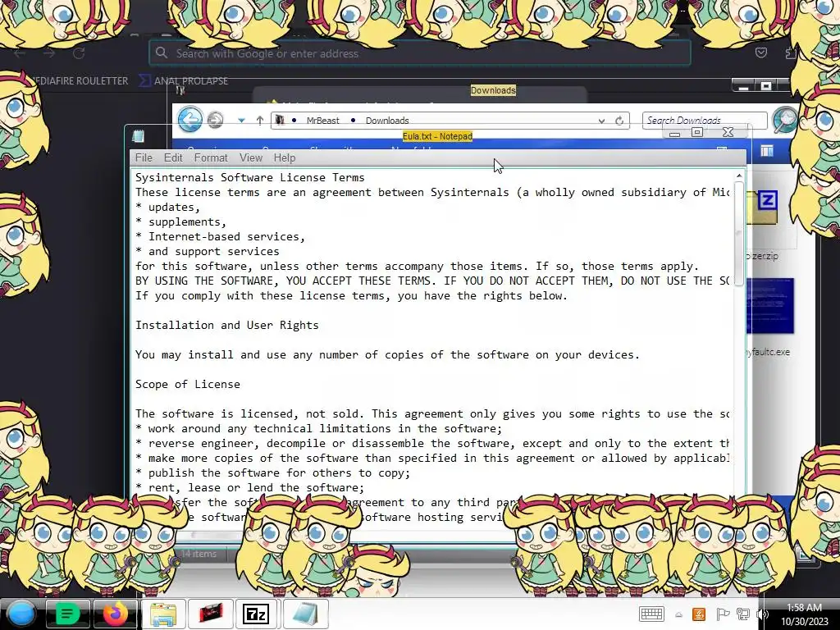The image size is (840, 630).
Task: Reload the Firefox page
Action: click(79, 53)
